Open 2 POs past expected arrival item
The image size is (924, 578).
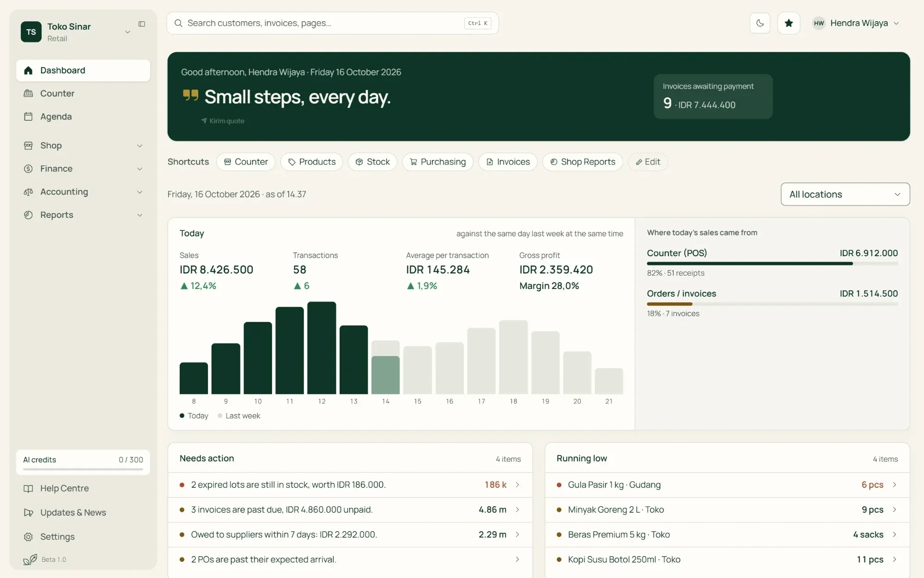(350, 560)
